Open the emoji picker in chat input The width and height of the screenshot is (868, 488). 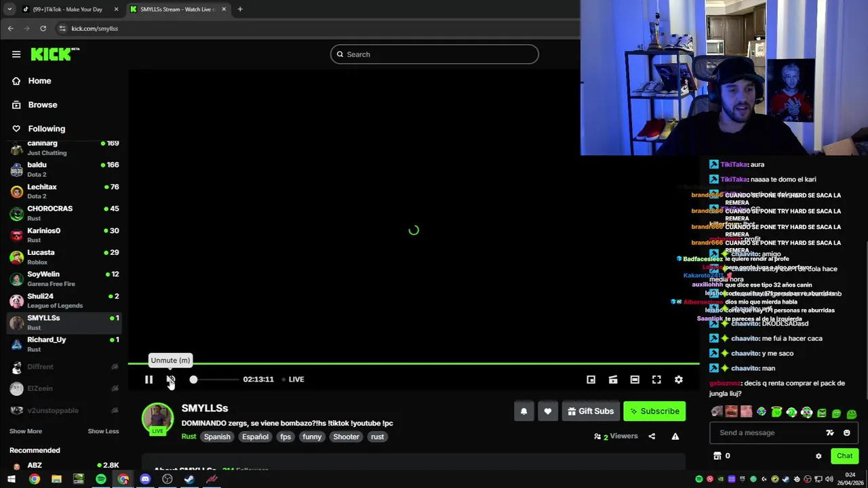pos(846,432)
